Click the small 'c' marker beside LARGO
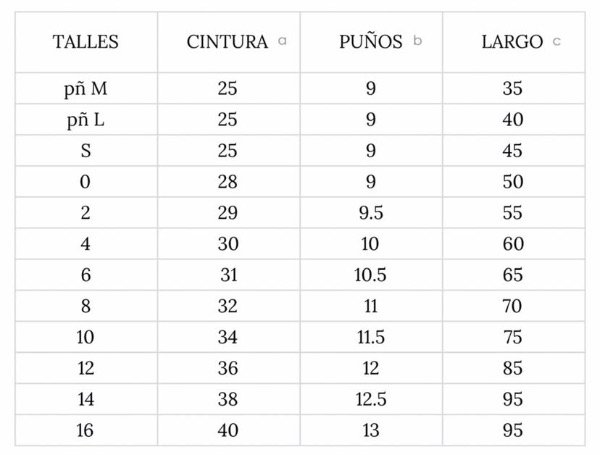 click(556, 41)
